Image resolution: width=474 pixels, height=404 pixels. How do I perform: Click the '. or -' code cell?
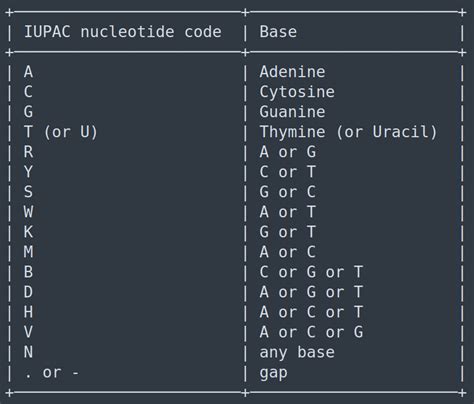click(x=52, y=373)
